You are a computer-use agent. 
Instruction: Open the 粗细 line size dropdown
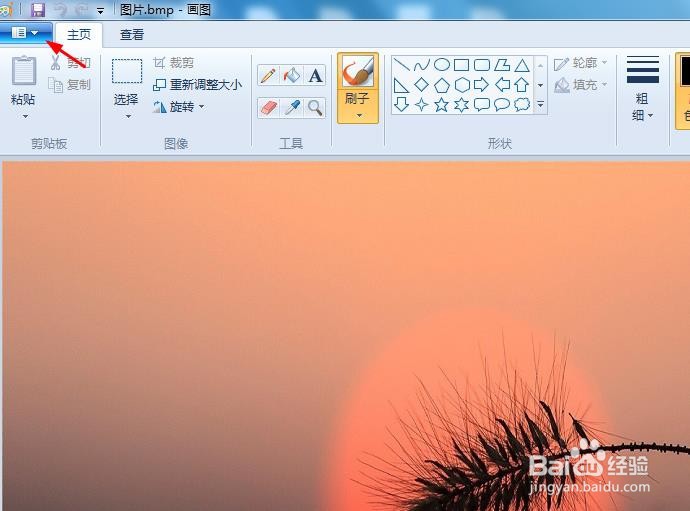point(642,89)
